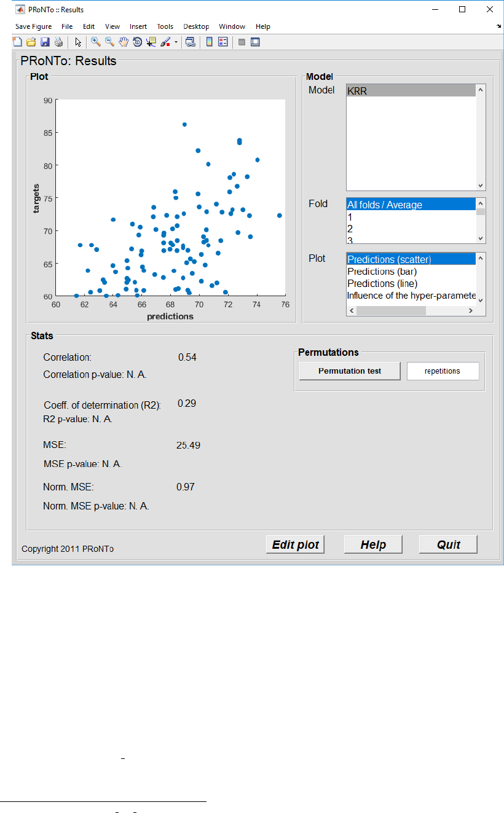The image size is (504, 813).
Task: Click the Plot list scroll-down arrow
Action: tap(481, 300)
